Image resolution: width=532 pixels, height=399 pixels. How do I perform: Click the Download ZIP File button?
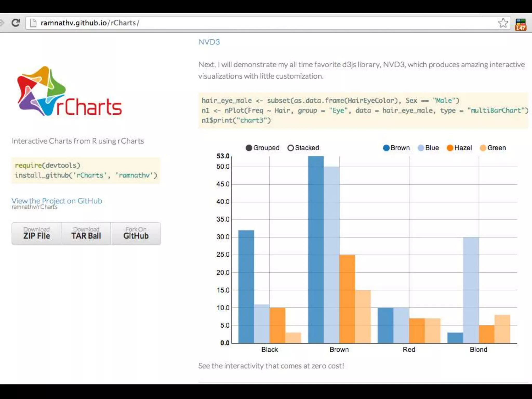tap(37, 233)
